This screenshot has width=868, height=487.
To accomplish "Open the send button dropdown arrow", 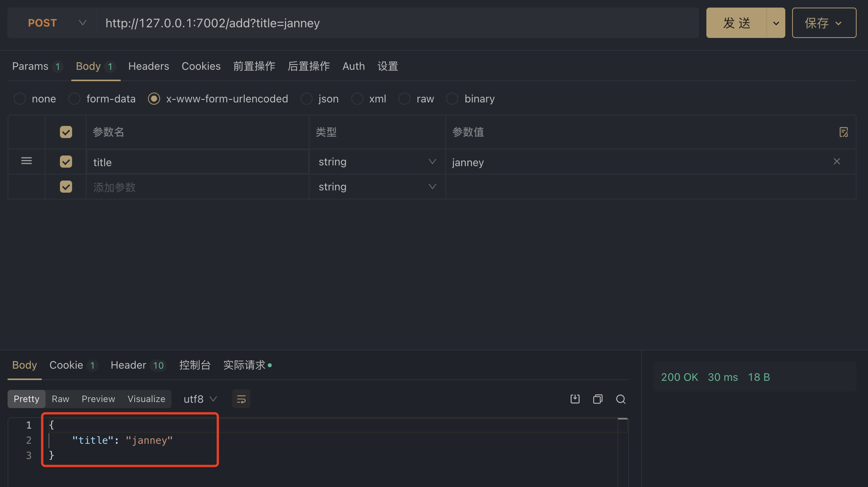I will tap(776, 23).
